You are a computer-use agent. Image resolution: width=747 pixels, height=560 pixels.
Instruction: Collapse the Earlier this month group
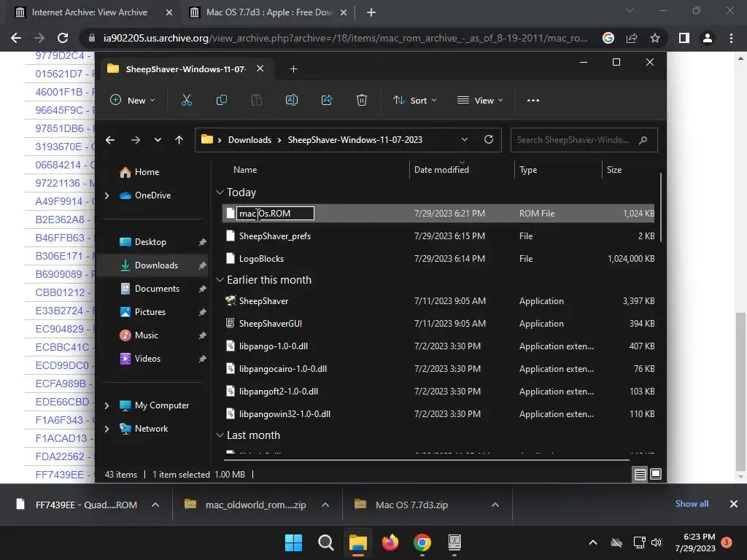[220, 280]
